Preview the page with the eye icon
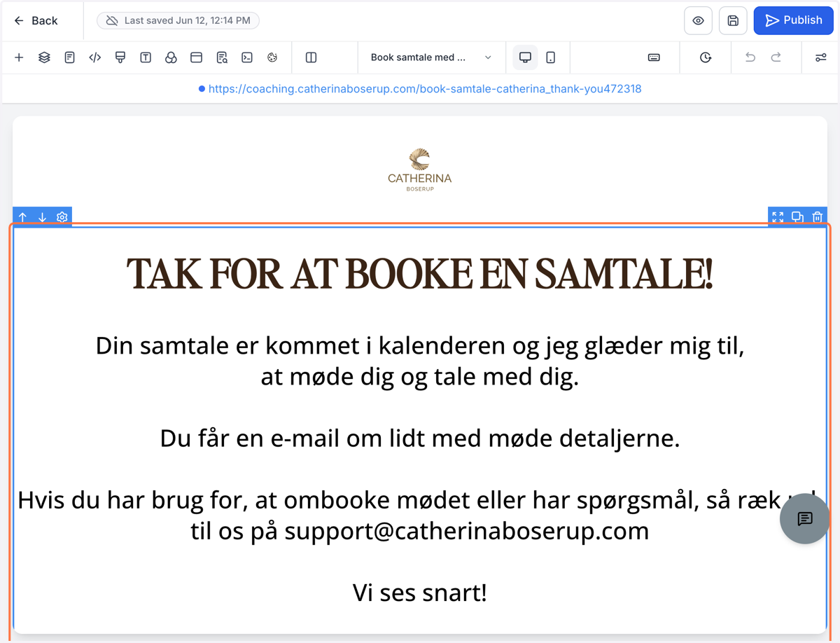 click(x=698, y=20)
